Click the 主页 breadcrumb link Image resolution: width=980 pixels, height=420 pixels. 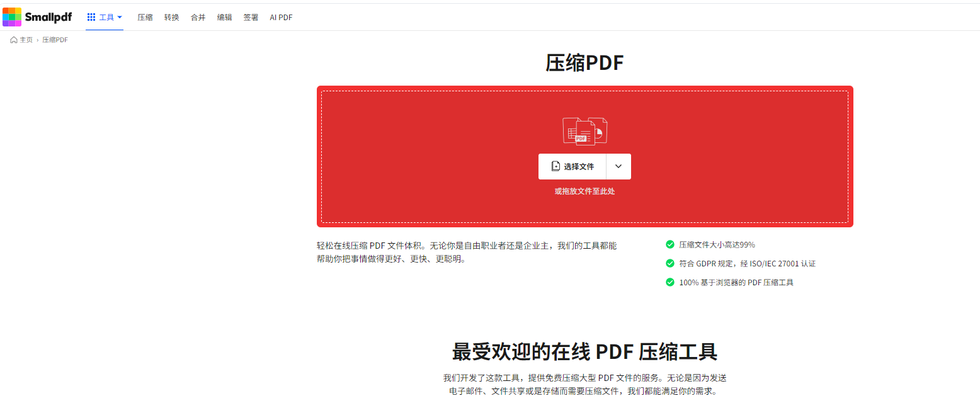click(26, 40)
